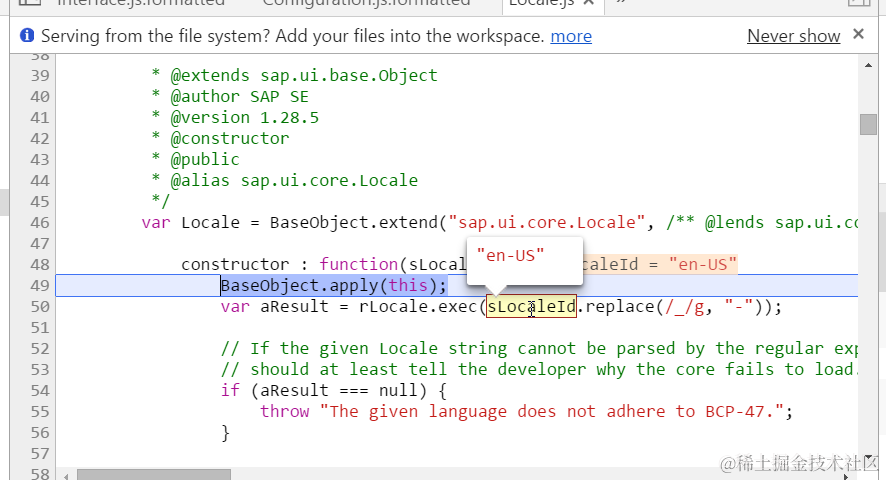Click 'aResult' variable declaration on line 50
Screen dimensions: 886x480
click(294, 306)
